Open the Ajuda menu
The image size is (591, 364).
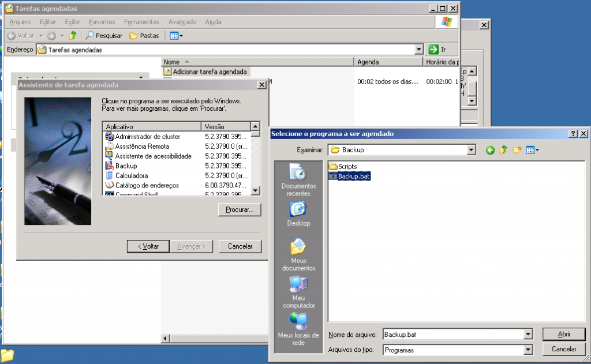(213, 22)
